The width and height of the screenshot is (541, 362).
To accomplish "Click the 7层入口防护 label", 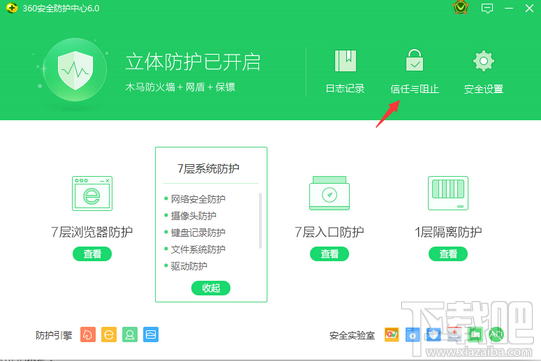I will coord(329,232).
